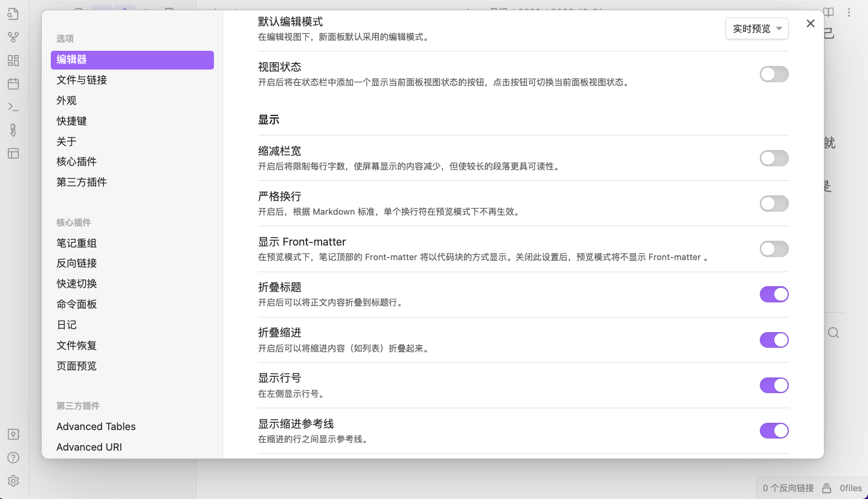Open the 第三方插件 settings tab

pos(132,182)
